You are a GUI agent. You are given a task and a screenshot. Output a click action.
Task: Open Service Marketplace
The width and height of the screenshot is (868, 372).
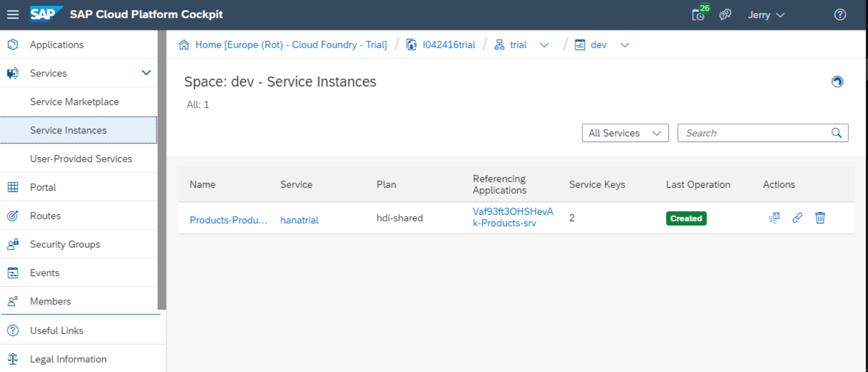tap(78, 102)
